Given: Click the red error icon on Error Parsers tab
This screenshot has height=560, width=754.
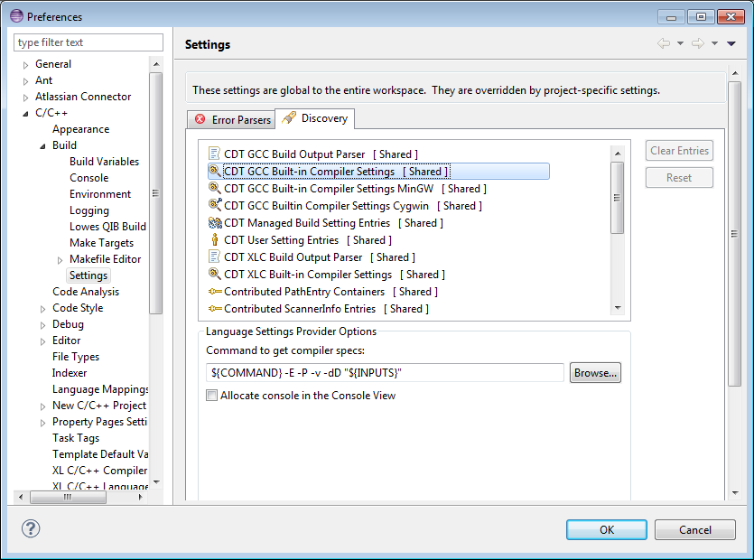Looking at the screenshot, I should (200, 119).
